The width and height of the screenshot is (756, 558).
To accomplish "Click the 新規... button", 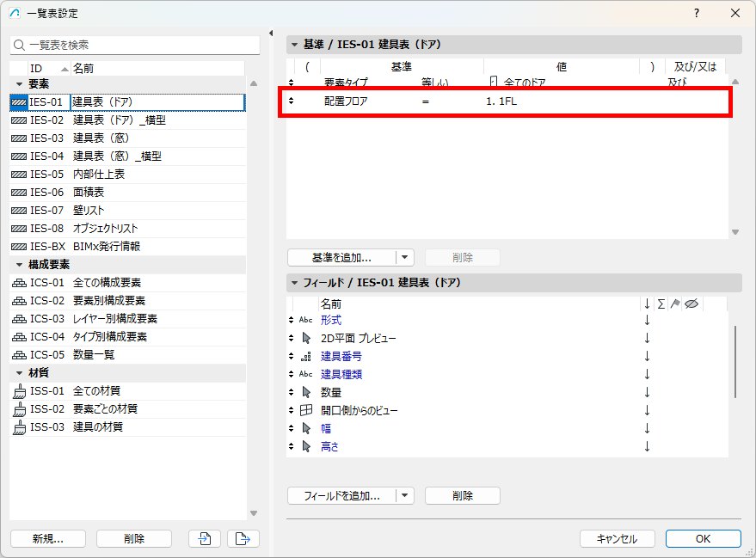I will (x=47, y=538).
